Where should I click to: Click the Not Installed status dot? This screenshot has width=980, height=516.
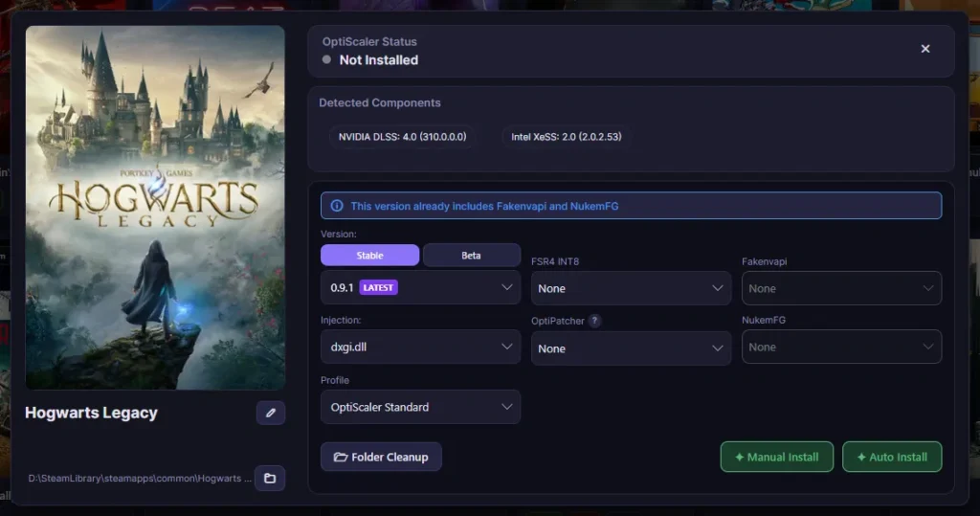327,60
